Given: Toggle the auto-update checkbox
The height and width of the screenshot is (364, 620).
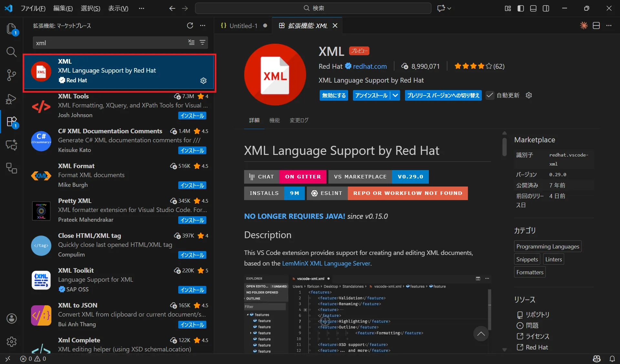Looking at the screenshot, I should coord(490,95).
